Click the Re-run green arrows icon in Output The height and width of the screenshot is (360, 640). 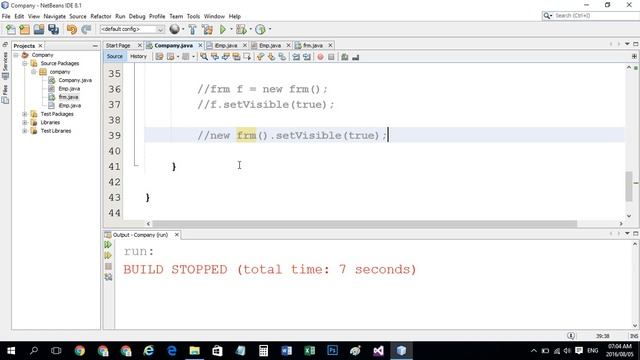click(x=108, y=244)
